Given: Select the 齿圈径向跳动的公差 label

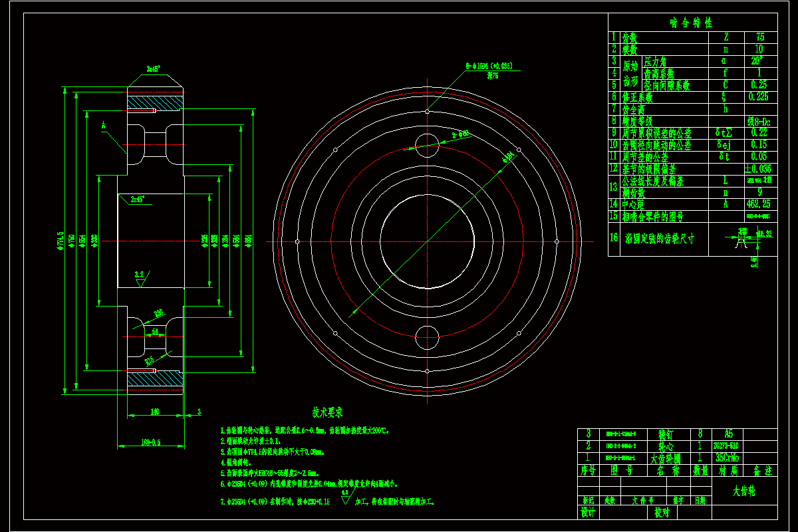Looking at the screenshot, I should [x=656, y=145].
